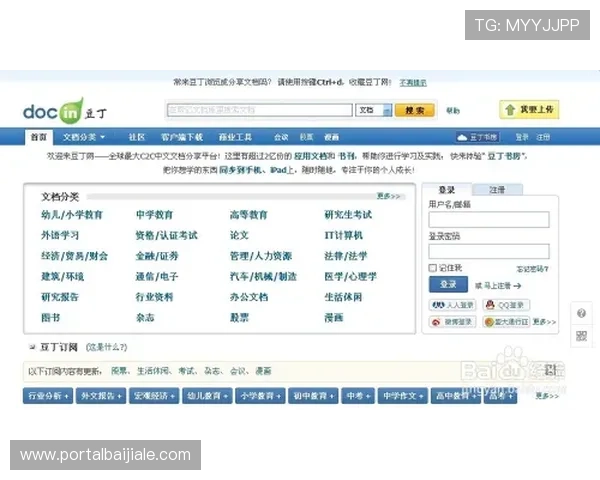Open 漫画 in navigation bar
600x480 pixels.
(331, 137)
